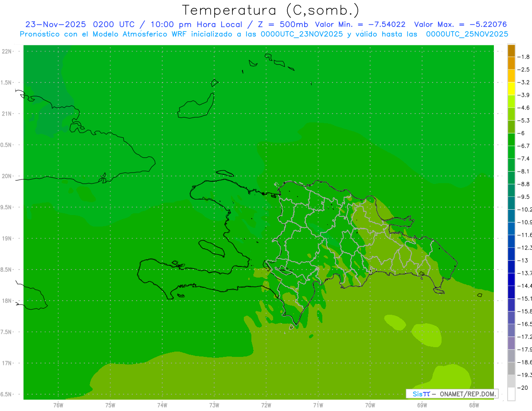Click the "Z = 500mb" level text
The width and height of the screenshot is (532, 411).
pos(282,24)
